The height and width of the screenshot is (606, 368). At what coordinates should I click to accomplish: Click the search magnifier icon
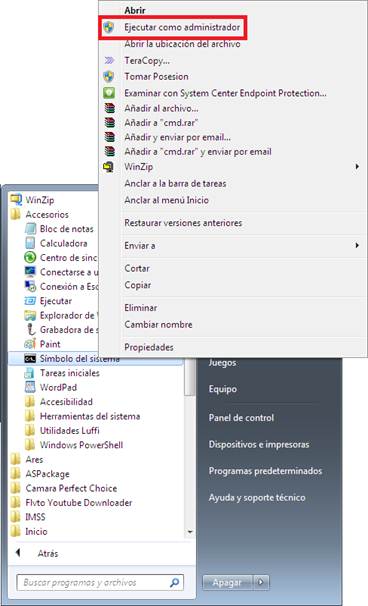click(x=175, y=582)
